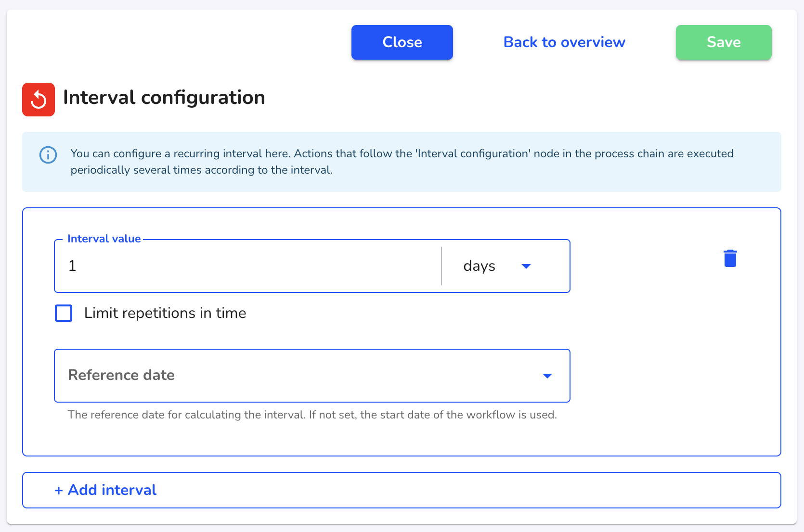Click the plus sign before Add interval
The height and width of the screenshot is (532, 804).
tap(59, 490)
